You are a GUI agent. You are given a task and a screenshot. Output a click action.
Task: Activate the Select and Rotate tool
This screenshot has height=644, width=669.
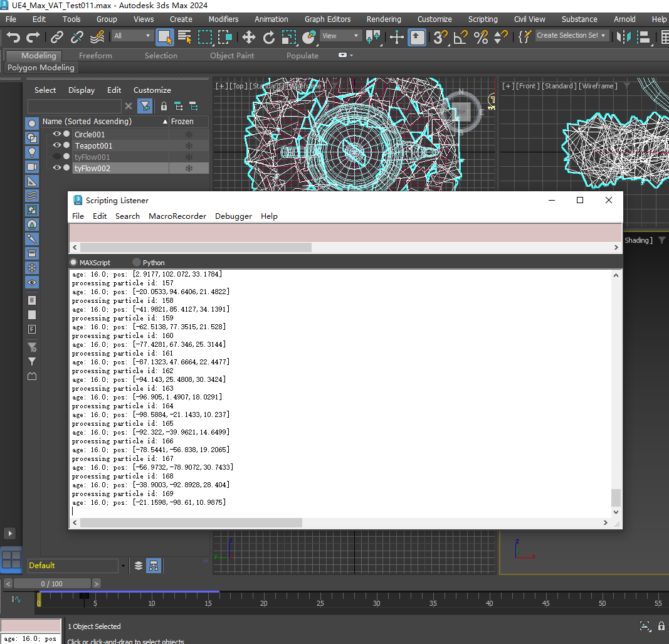pyautogui.click(x=269, y=37)
